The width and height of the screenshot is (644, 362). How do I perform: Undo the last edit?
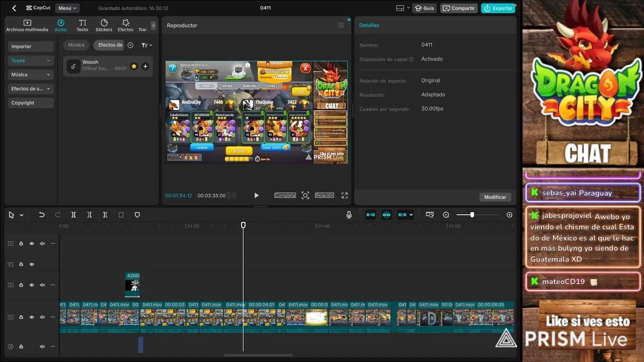click(x=42, y=215)
